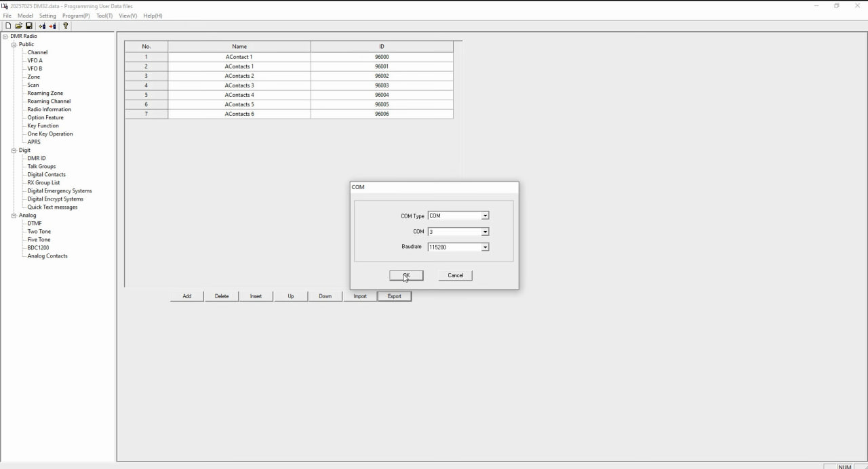Collapse the Public tree node

14,45
